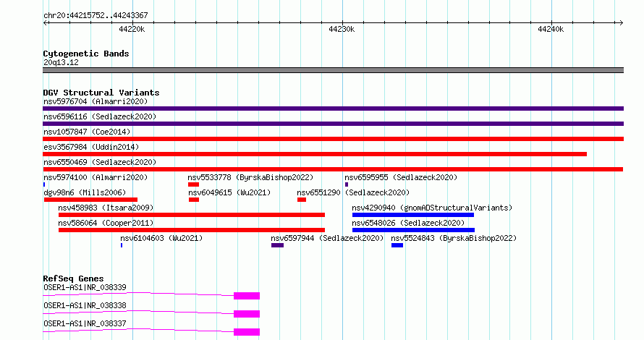
Task: Click the DGV Structural Variants track title
Action: [101, 93]
